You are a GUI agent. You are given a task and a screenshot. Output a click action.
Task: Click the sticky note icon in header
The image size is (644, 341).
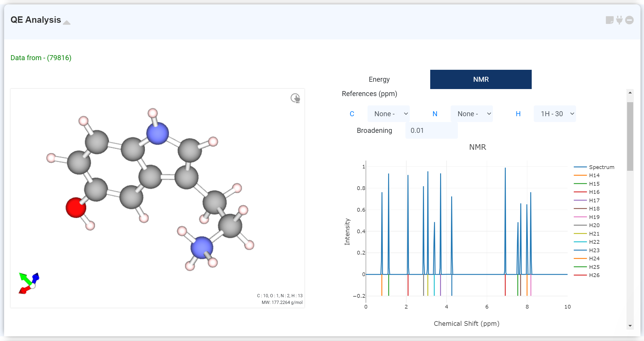[x=609, y=20]
